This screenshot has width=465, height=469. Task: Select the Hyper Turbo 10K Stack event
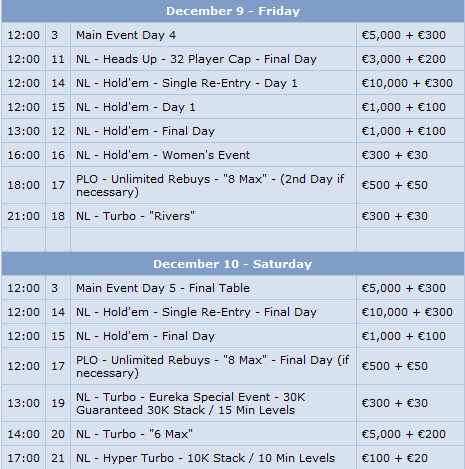(x=205, y=458)
